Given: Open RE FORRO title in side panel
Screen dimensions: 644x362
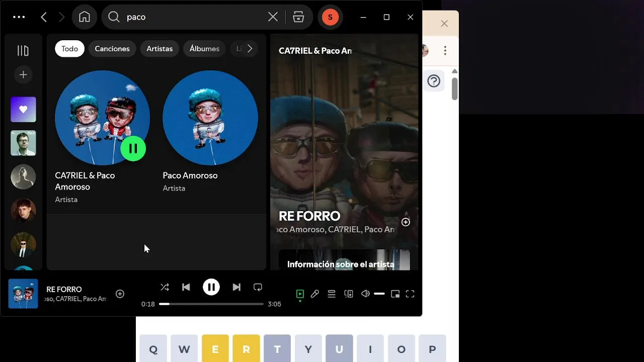Looking at the screenshot, I should [x=309, y=216].
